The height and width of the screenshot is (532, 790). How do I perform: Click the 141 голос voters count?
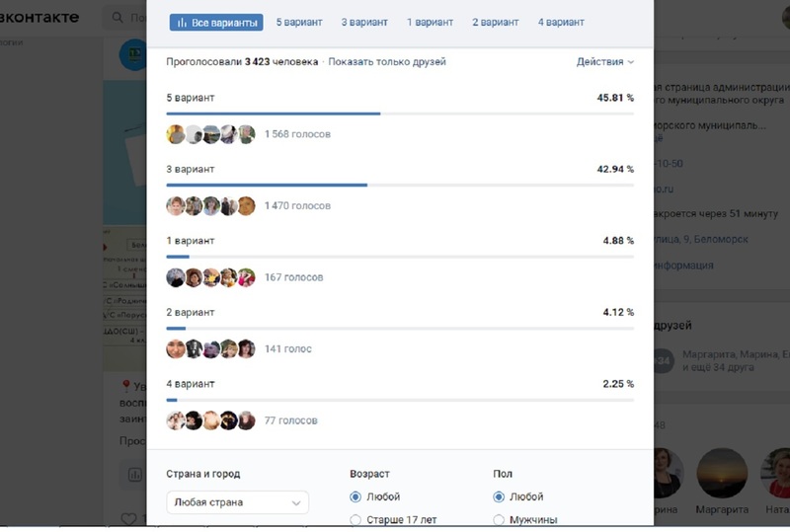click(x=287, y=348)
